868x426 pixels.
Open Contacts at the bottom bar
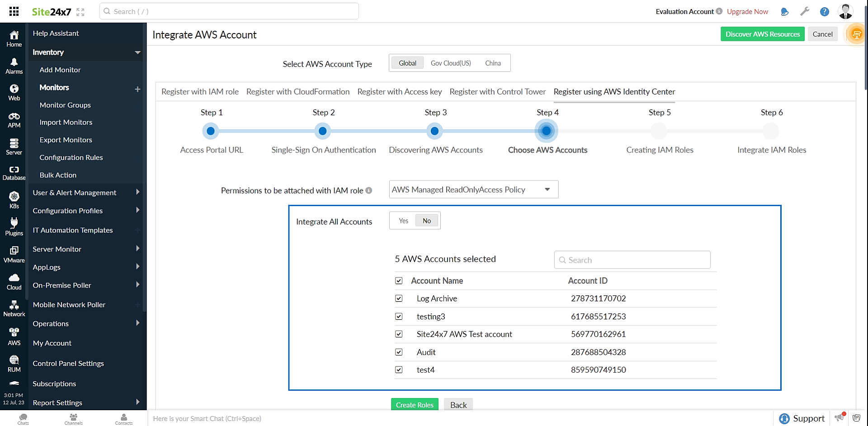[124, 419]
